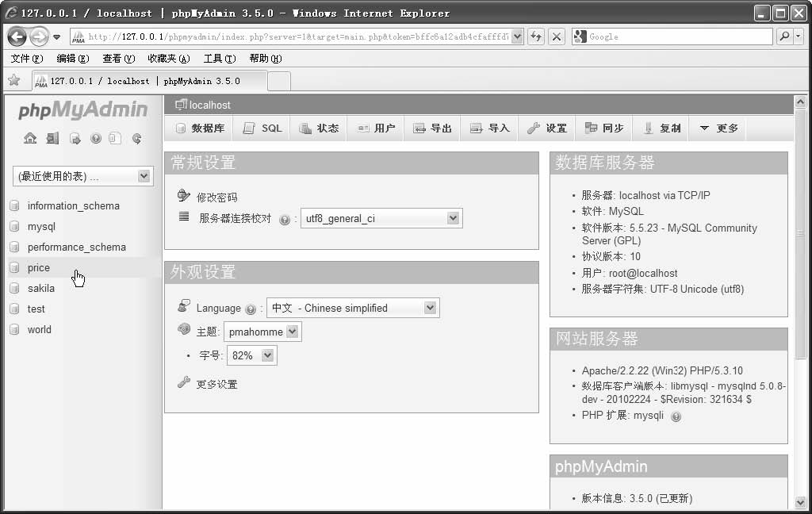The image size is (812, 514).
Task: Click the mysql database icon
Action: point(14,226)
